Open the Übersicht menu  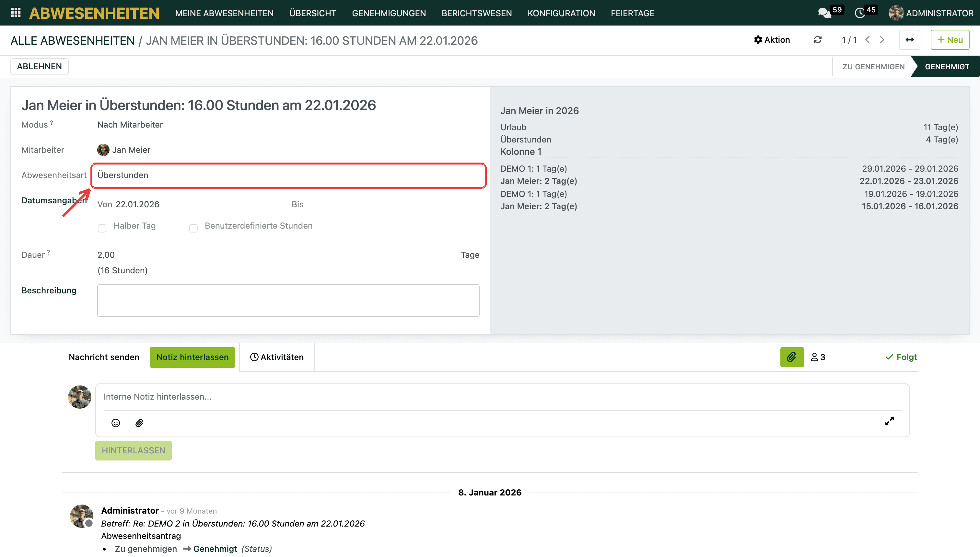[x=313, y=13]
